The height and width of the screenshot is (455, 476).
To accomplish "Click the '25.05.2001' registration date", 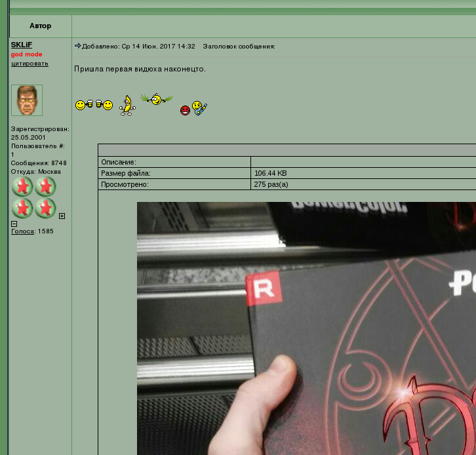I will tap(28, 138).
